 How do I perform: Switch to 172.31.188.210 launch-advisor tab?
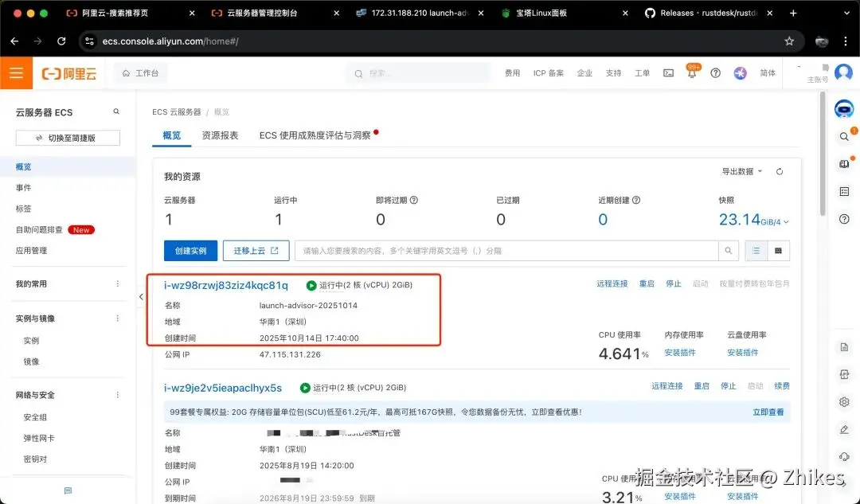click(420, 14)
